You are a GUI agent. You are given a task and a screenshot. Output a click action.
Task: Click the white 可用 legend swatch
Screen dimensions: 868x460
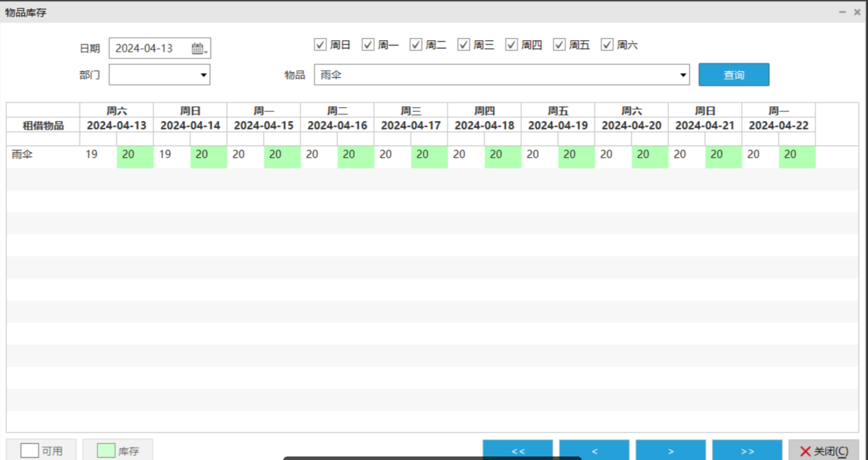pos(30,451)
